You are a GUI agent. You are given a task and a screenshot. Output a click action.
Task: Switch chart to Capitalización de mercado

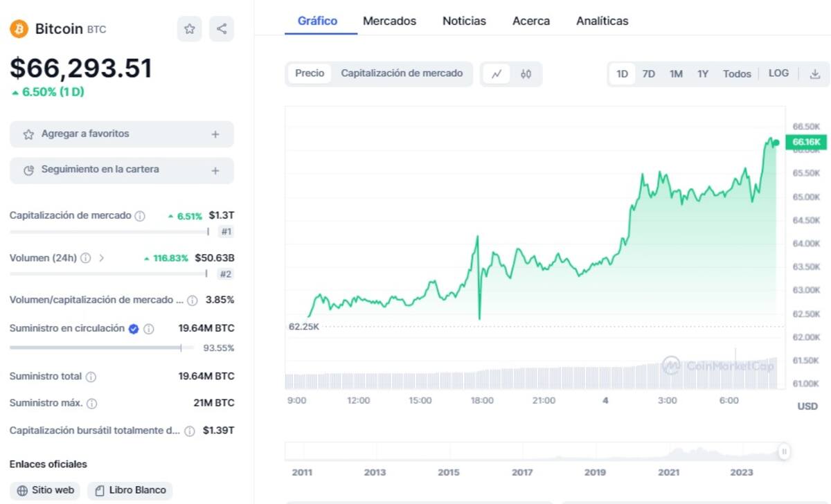point(402,73)
